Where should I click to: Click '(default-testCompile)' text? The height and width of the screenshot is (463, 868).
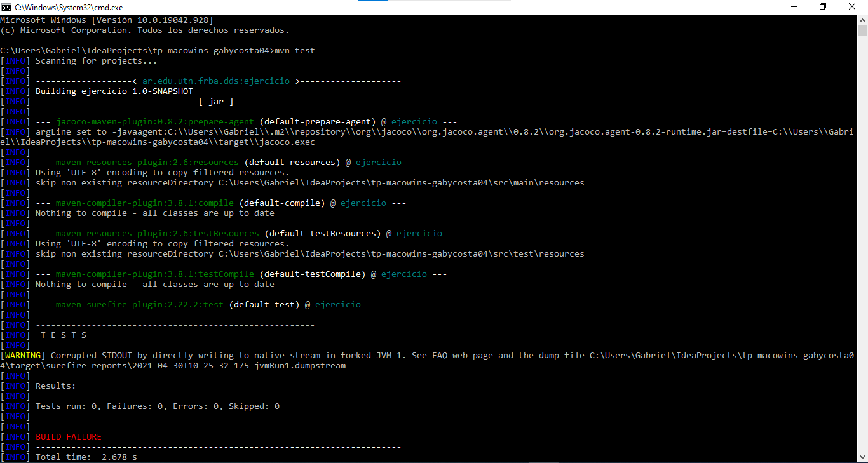313,274
